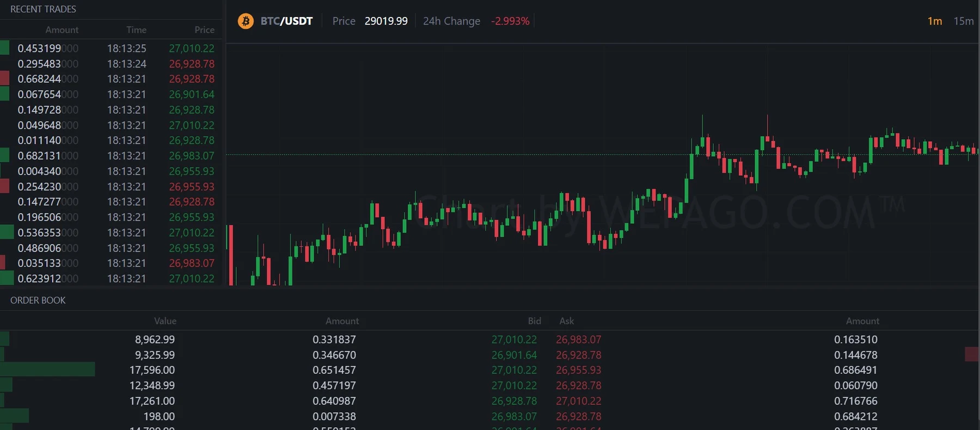
Task: Click trade amount 0.536353000
Action: pos(48,232)
